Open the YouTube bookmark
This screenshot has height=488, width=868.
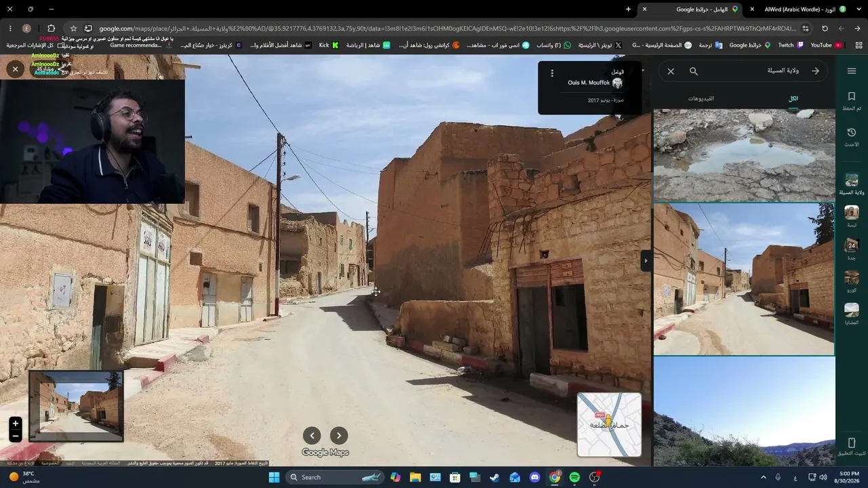(x=827, y=45)
